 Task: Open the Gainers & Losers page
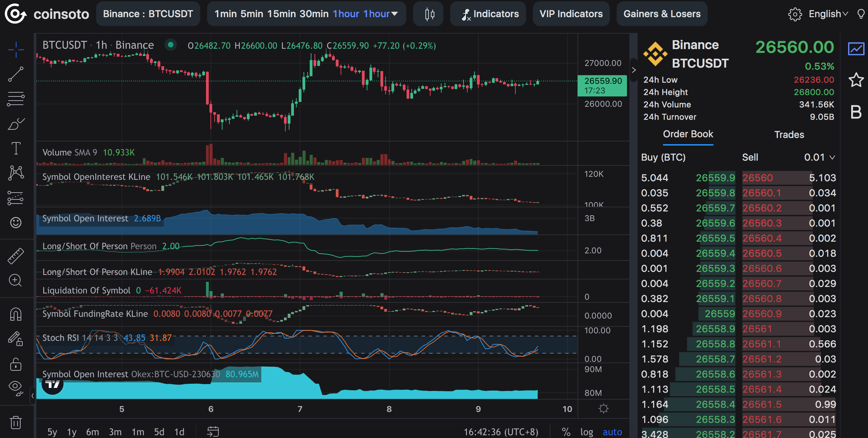662,14
